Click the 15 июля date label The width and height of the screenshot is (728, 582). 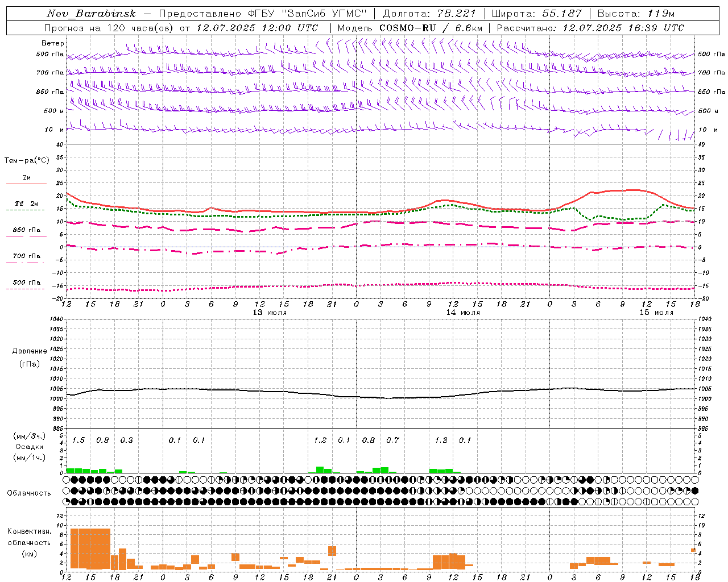coord(656,313)
